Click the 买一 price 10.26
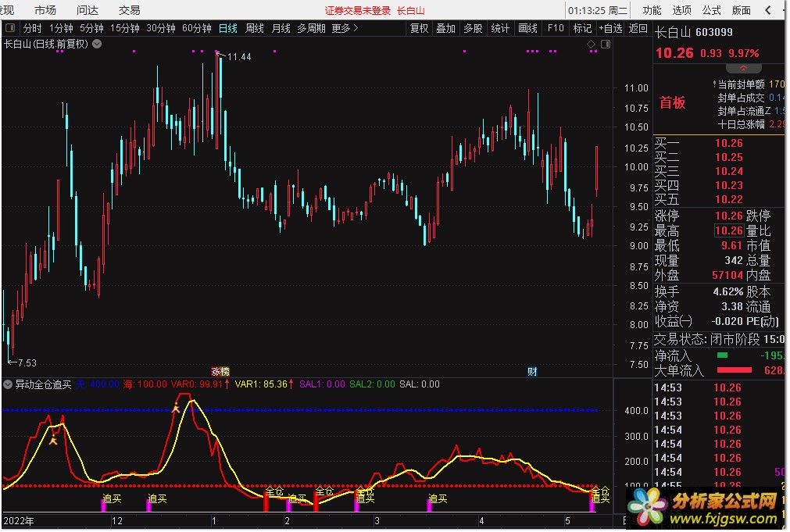This screenshot has height=532, width=790. pos(728,143)
